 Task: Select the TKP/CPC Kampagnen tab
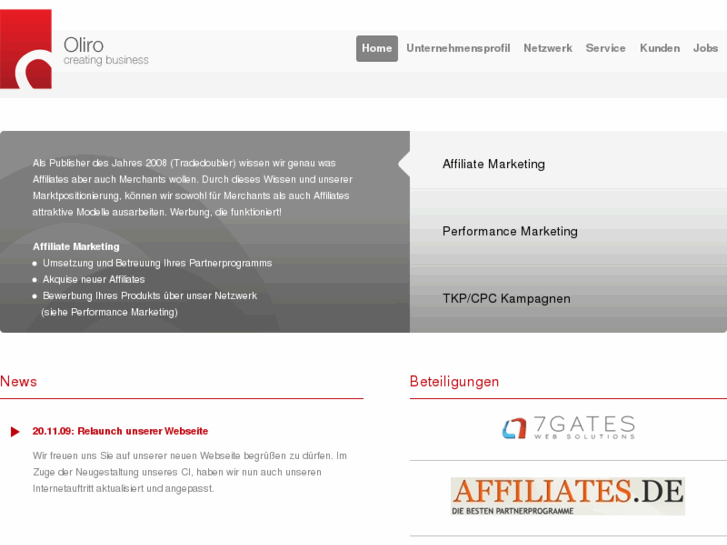(568, 299)
